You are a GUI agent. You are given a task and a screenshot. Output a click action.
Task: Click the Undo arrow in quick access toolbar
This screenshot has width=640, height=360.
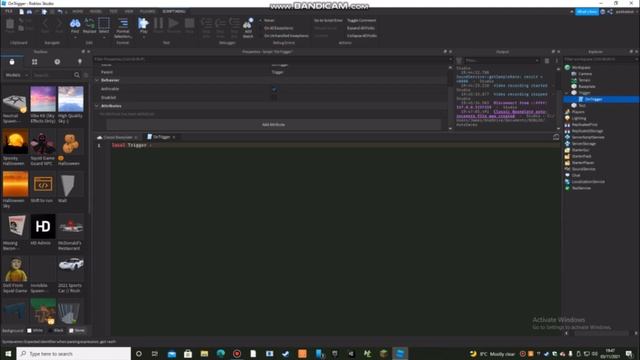pyautogui.click(x=60, y=12)
